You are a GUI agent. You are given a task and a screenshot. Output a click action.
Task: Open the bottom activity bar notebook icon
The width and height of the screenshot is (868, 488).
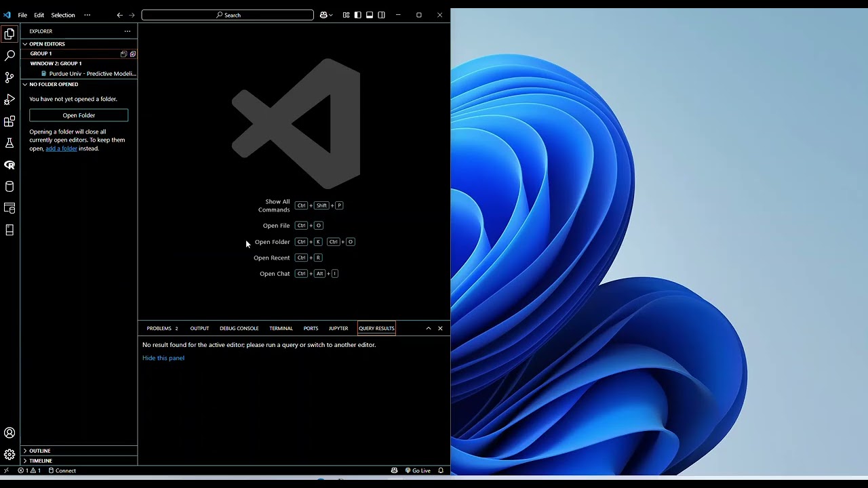pos(9,230)
